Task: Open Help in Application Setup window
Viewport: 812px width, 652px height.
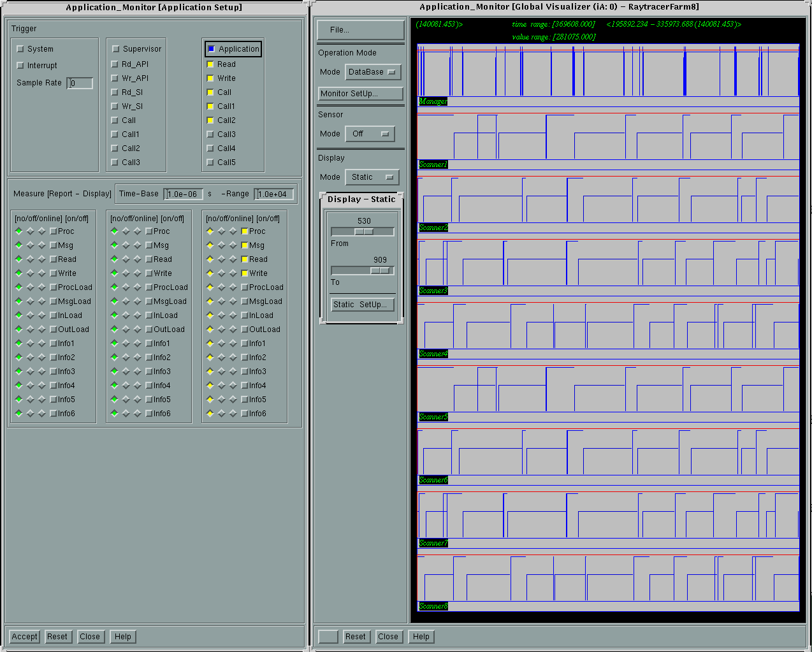Action: point(123,637)
